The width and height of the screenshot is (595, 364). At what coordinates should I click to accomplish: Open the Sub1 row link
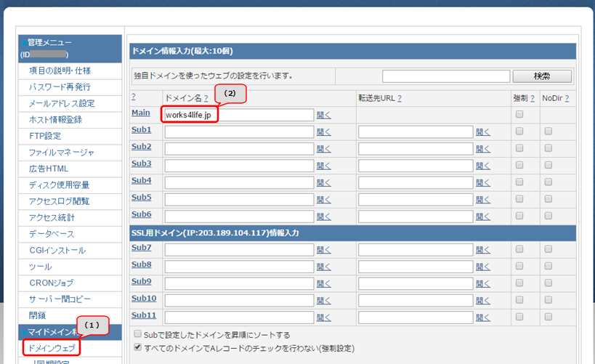tap(141, 129)
